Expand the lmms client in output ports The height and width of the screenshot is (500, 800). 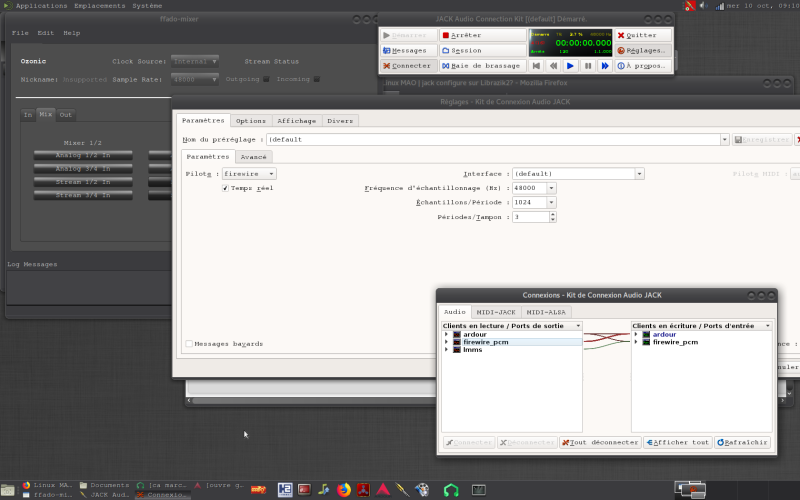click(x=446, y=350)
